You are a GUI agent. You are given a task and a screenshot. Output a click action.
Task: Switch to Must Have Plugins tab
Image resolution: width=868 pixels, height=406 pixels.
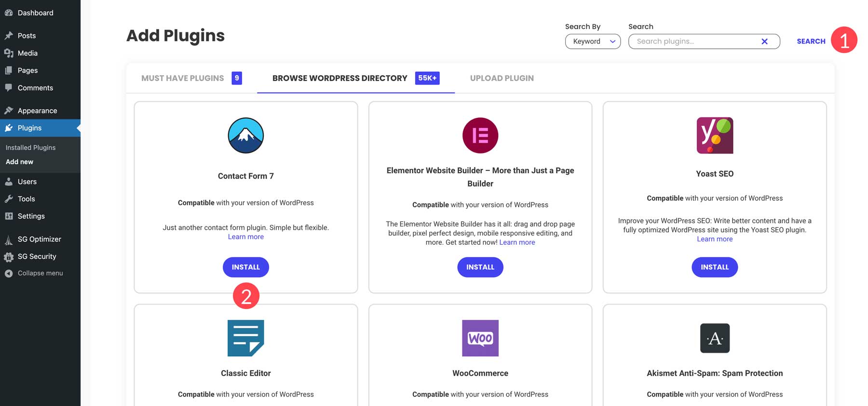(183, 78)
